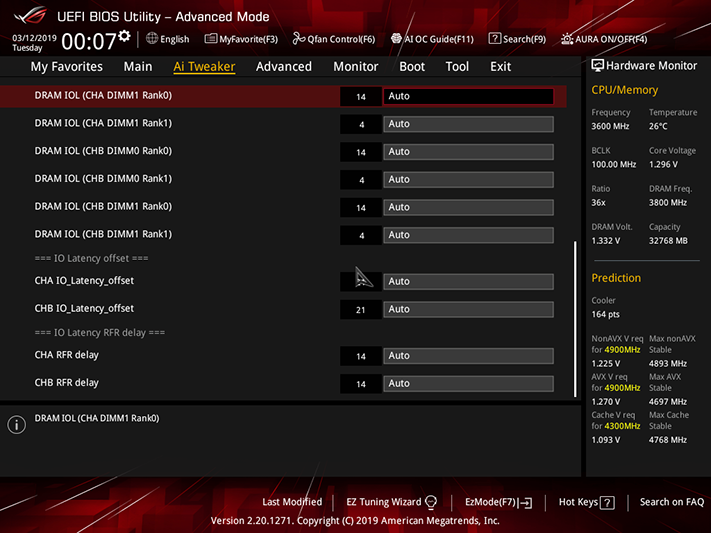Viewport: 711px width, 533px height.
Task: Select the DRAM IOL (CHB DIMM0 Rank1) label
Action: point(103,178)
